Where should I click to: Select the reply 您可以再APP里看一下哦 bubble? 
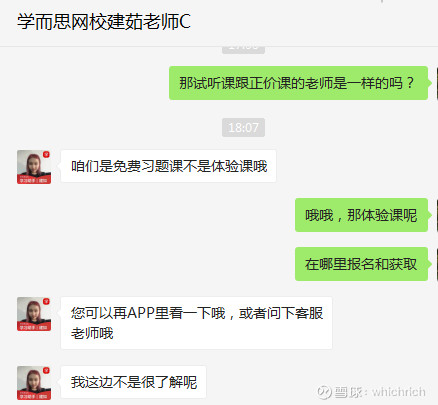coord(196,323)
